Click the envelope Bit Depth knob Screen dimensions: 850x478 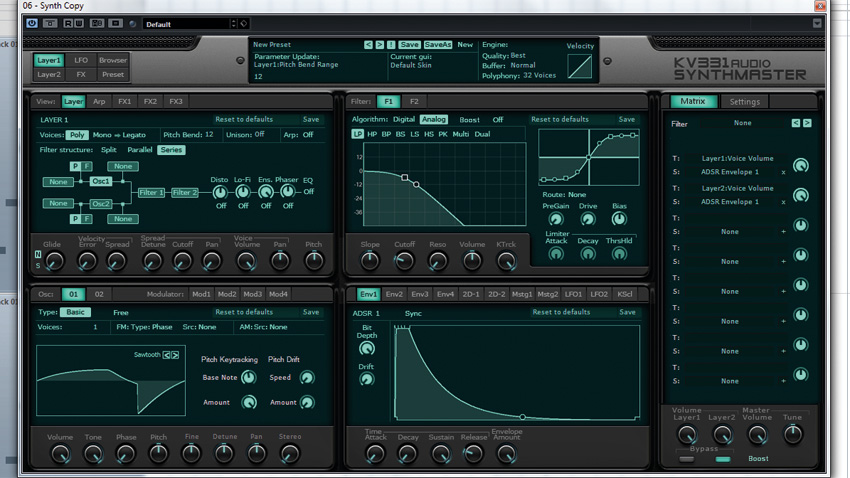[367, 348]
